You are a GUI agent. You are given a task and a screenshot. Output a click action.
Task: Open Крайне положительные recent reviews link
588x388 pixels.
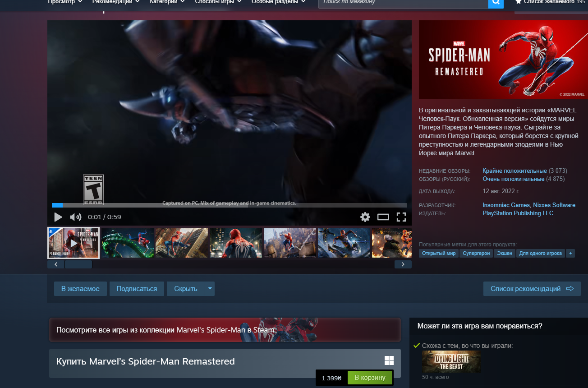[x=514, y=171]
